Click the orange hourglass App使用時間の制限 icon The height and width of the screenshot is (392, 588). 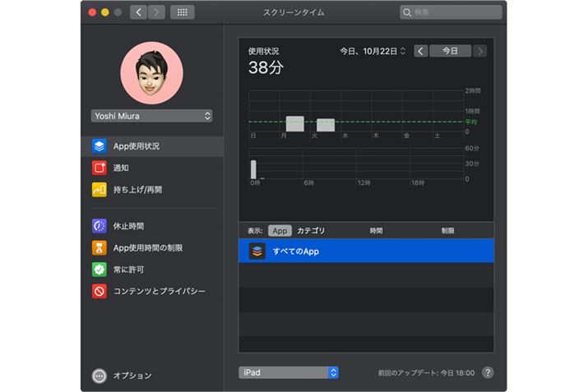click(100, 247)
